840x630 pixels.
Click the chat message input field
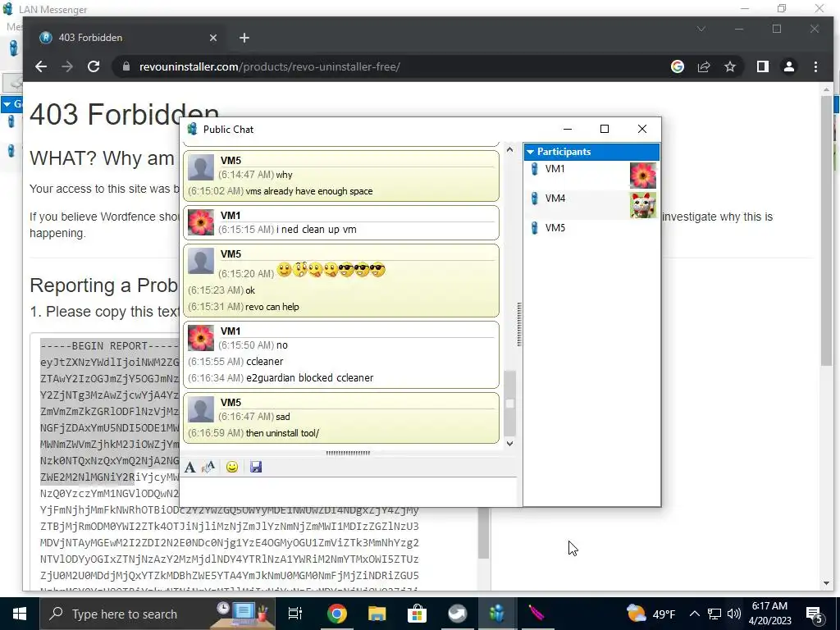tap(348, 491)
